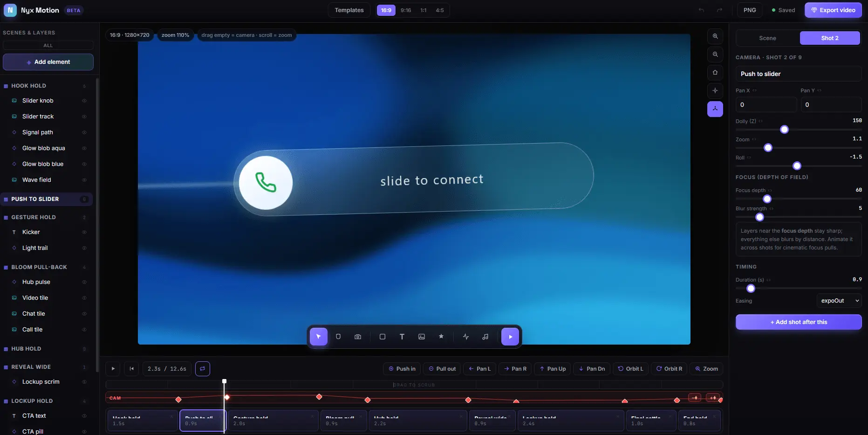Click Add element button

pyautogui.click(x=48, y=62)
